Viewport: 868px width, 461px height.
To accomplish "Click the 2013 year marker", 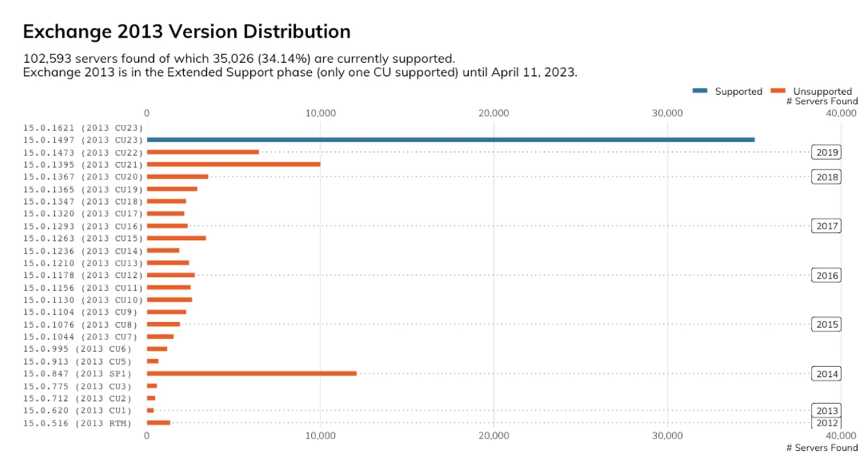I will (x=826, y=410).
